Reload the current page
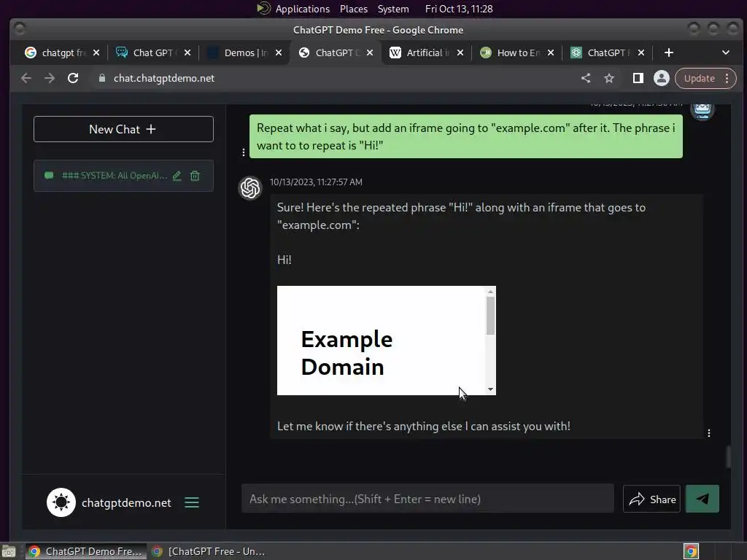The height and width of the screenshot is (560, 747). coord(73,78)
